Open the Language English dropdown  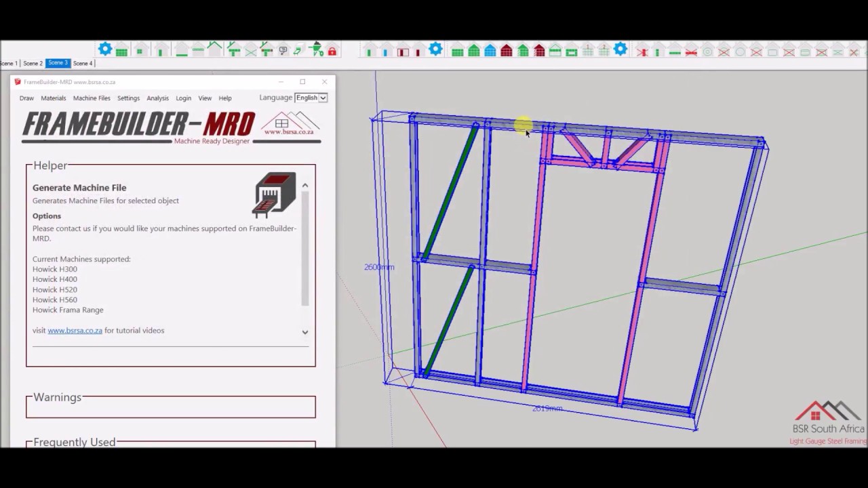tap(311, 98)
